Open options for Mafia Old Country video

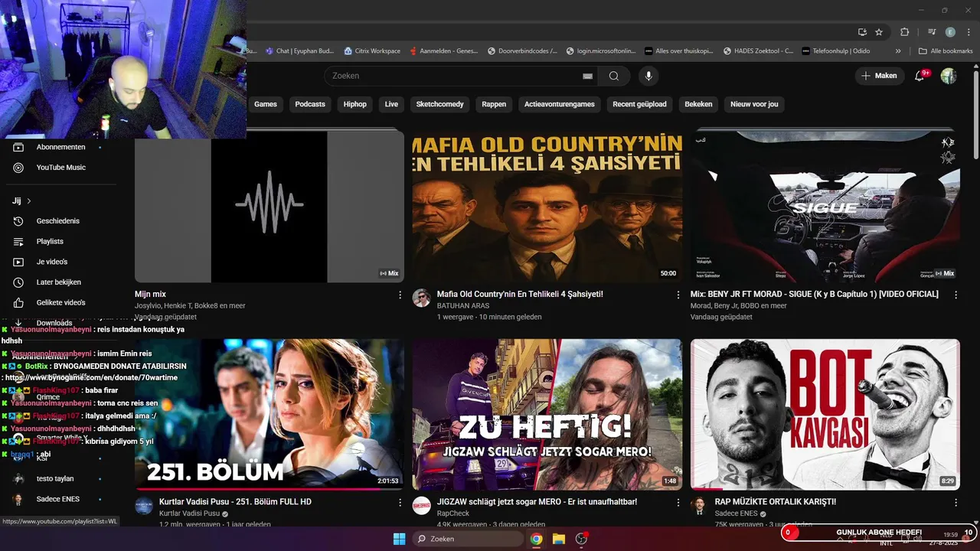(x=678, y=295)
